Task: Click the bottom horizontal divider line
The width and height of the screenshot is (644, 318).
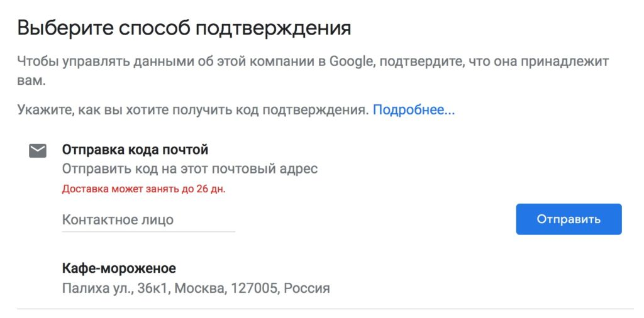Action: click(325, 309)
